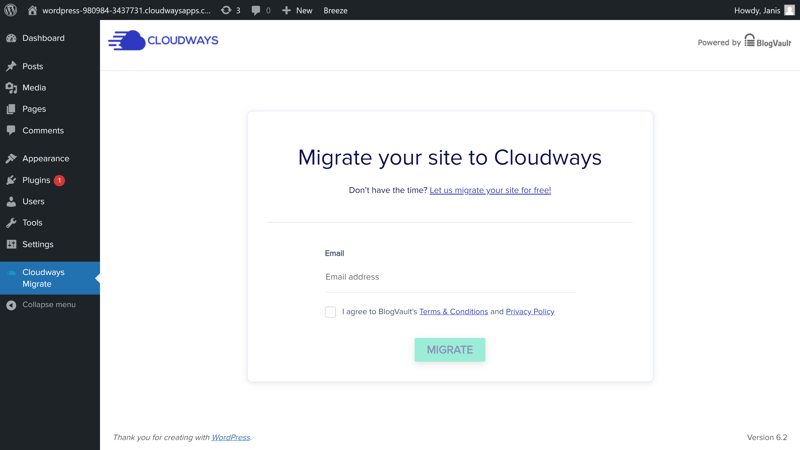Tick the BlogVault terms agreement checkbox

tap(330, 312)
